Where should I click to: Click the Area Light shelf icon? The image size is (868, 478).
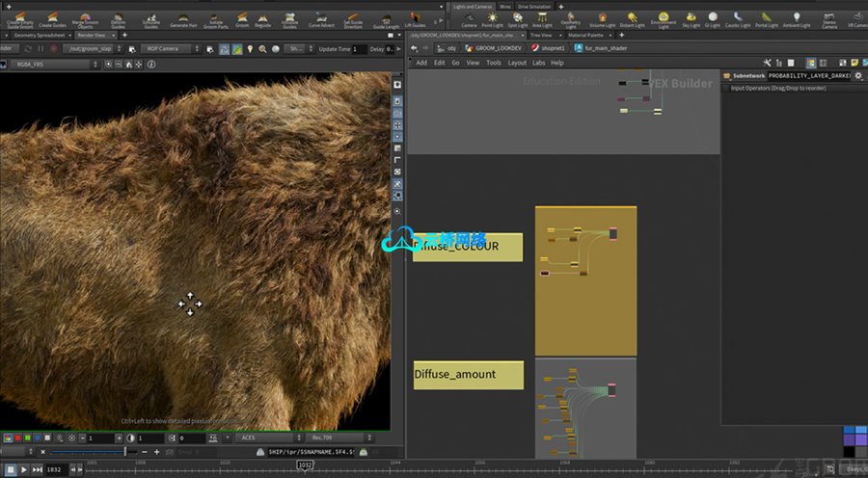tap(542, 19)
